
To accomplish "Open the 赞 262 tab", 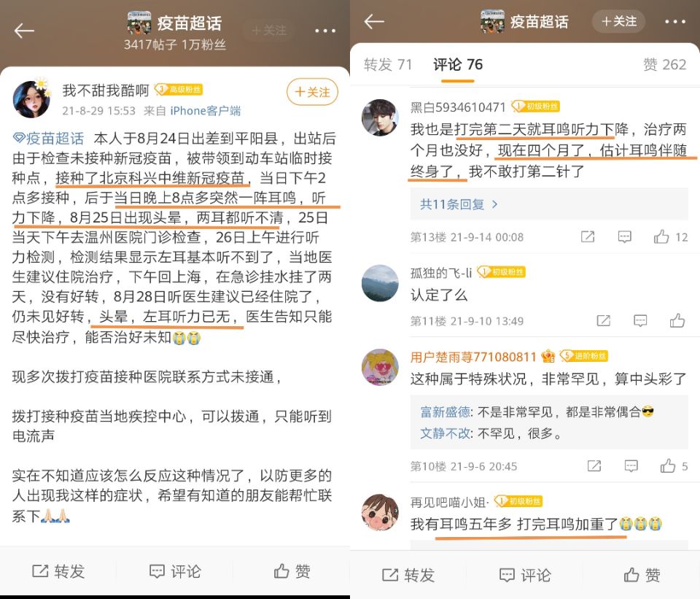I will [x=664, y=65].
